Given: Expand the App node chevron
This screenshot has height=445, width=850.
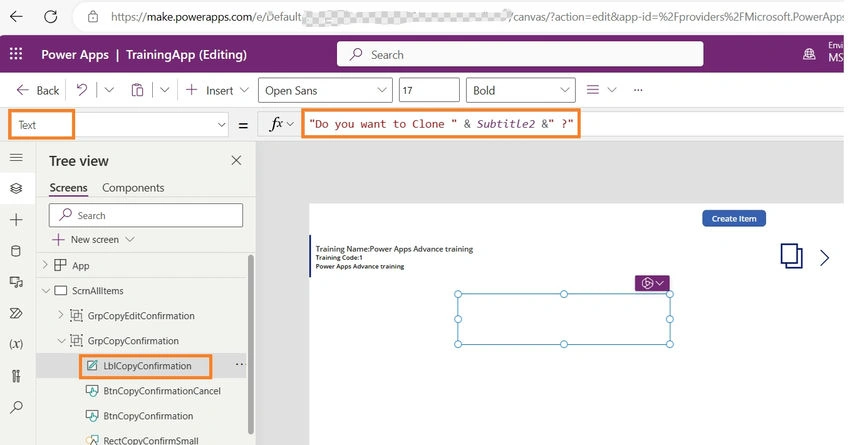Looking at the screenshot, I should click(45, 265).
